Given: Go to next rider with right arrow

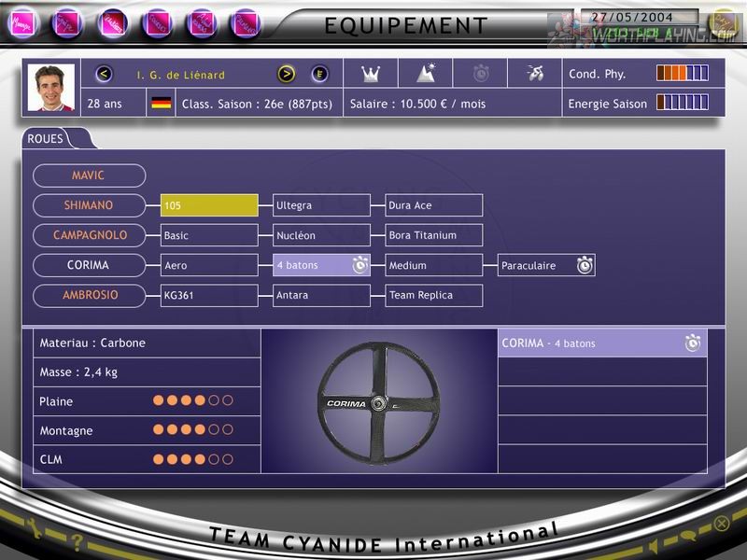Looking at the screenshot, I should pos(287,74).
